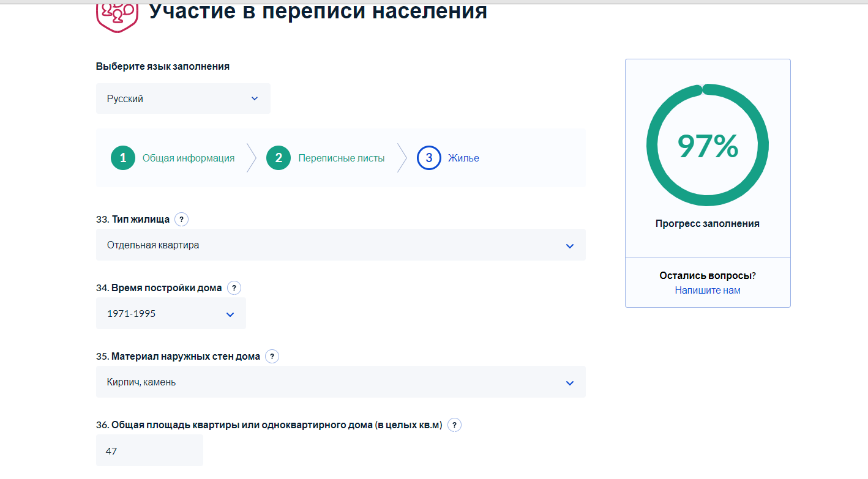Open help for question 34 Время постройки дома
This screenshot has height=479, width=868.
point(234,288)
